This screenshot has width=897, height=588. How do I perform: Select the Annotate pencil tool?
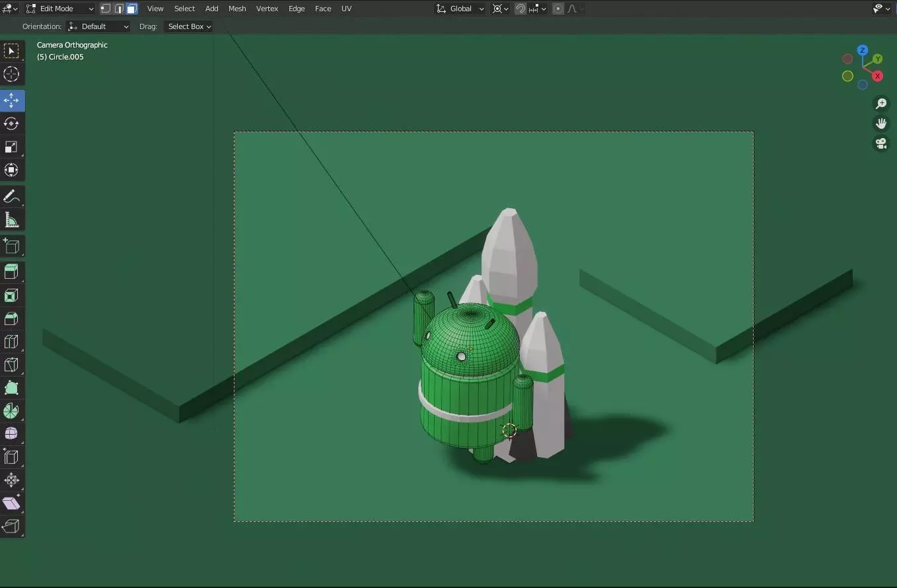tap(12, 196)
